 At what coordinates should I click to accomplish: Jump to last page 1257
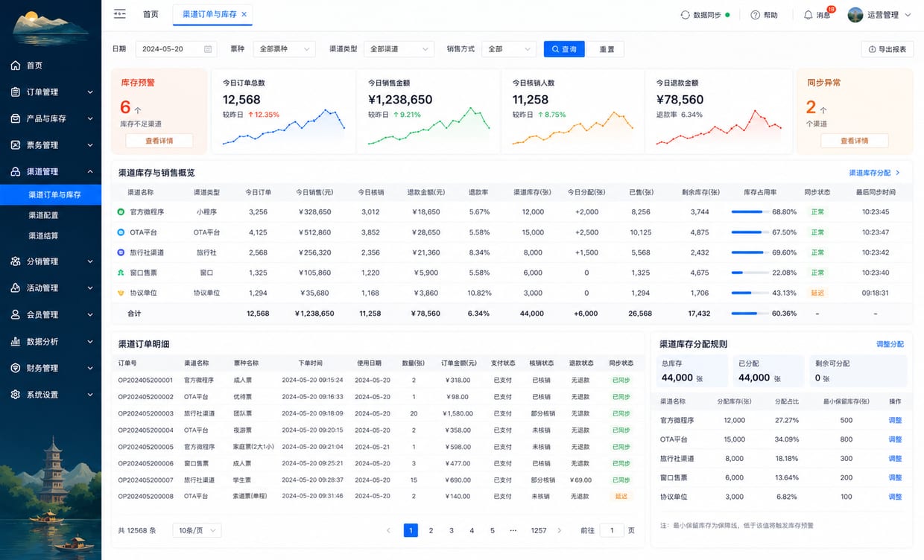(x=539, y=530)
